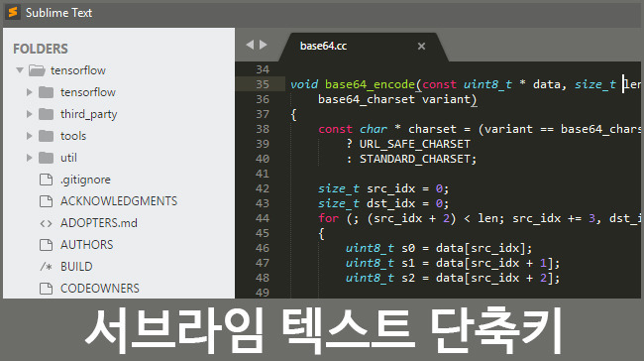Click 'uint8_t s0' declaration on line 46
The height and width of the screenshot is (361, 644).
click(380, 248)
